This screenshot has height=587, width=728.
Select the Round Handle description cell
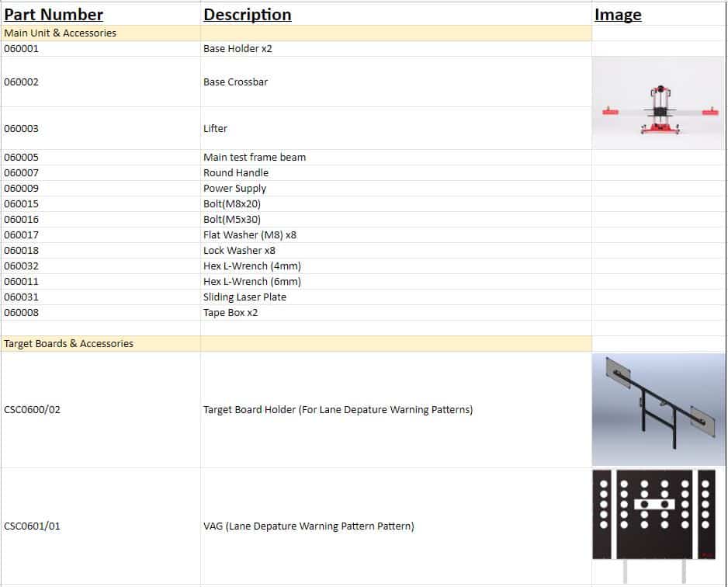(x=396, y=172)
